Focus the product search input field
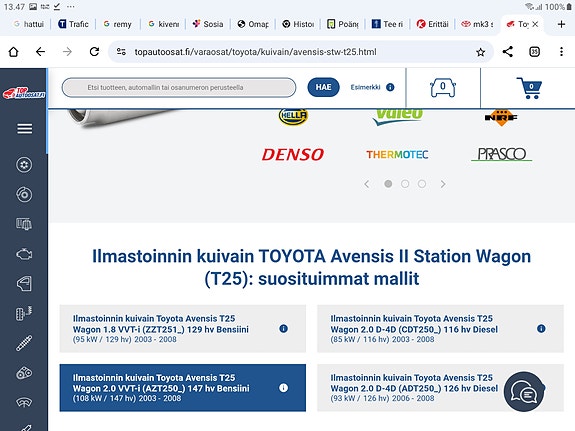The image size is (575, 431). (179, 87)
